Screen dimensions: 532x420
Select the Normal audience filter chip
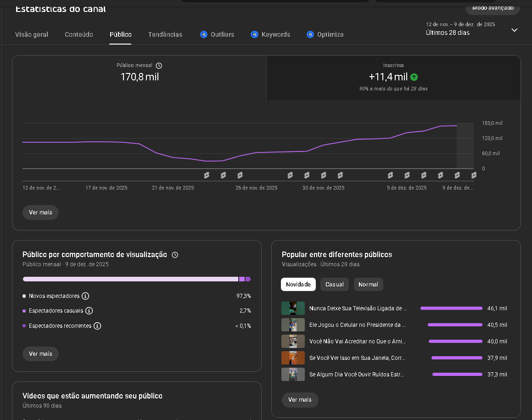pyautogui.click(x=368, y=285)
